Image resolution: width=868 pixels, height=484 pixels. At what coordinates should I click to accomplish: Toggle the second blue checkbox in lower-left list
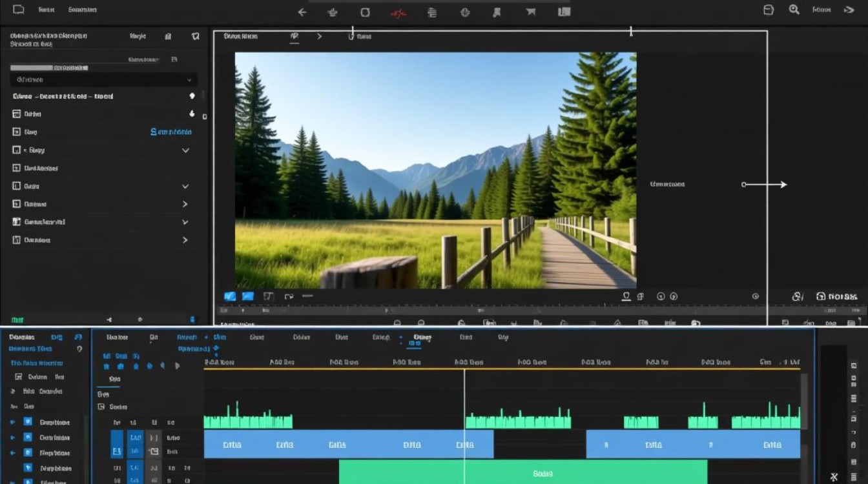click(x=28, y=437)
